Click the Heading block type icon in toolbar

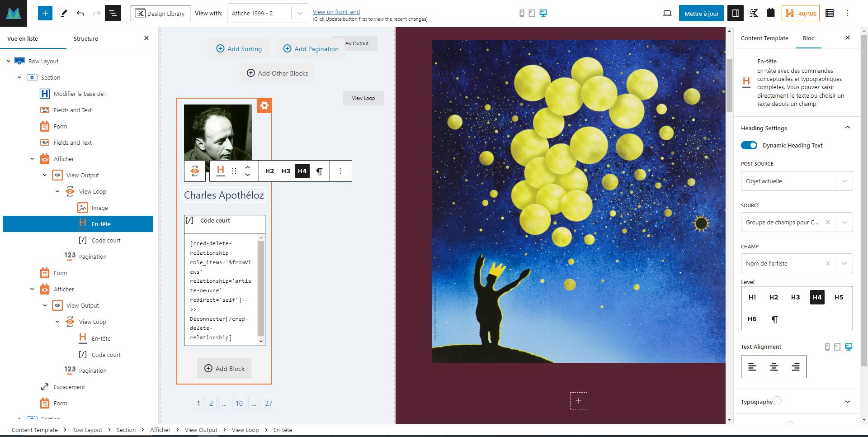(x=221, y=171)
